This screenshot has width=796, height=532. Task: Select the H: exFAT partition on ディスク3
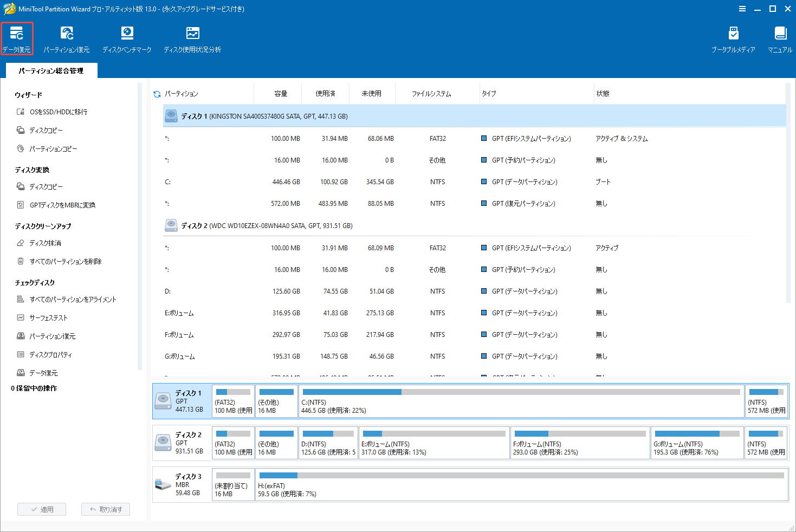coord(520,485)
